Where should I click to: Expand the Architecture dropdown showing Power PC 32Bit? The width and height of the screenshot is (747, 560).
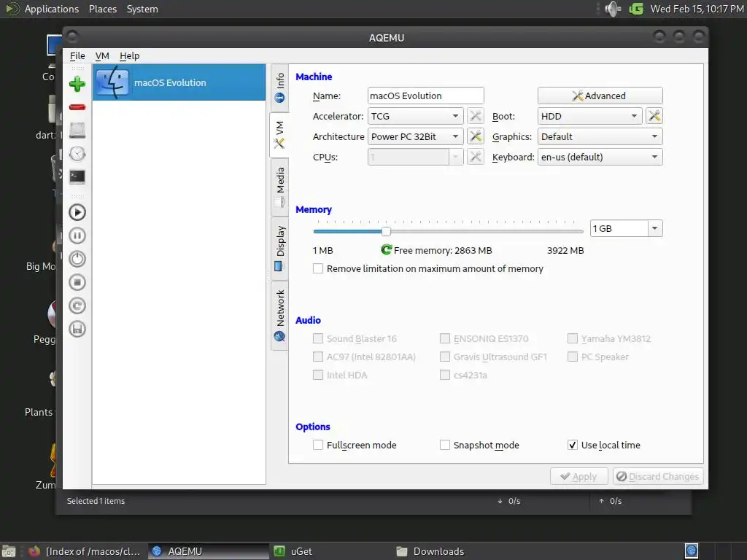[415, 136]
